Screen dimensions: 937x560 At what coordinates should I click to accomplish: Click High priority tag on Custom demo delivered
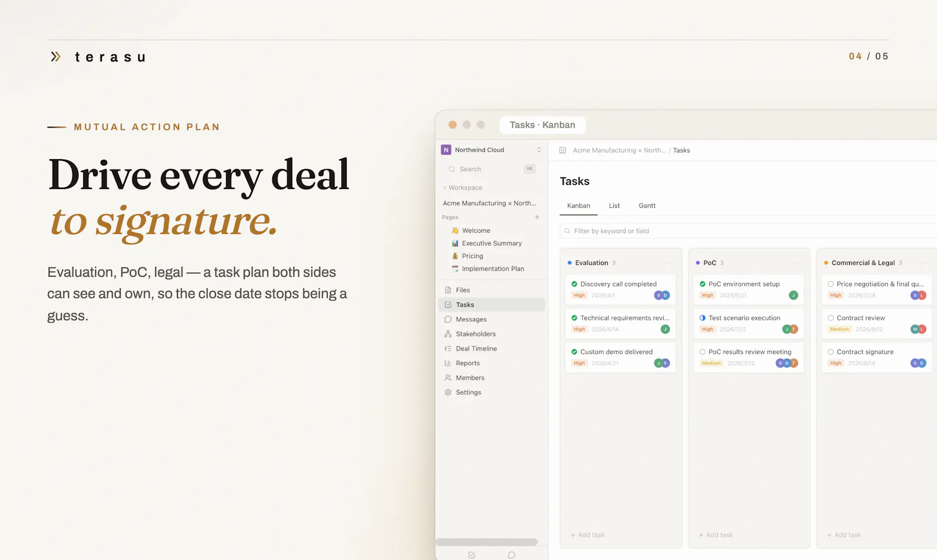[x=579, y=363]
